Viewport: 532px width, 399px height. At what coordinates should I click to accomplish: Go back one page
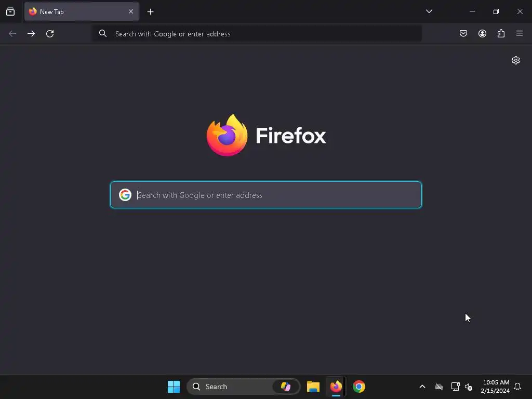tap(12, 34)
